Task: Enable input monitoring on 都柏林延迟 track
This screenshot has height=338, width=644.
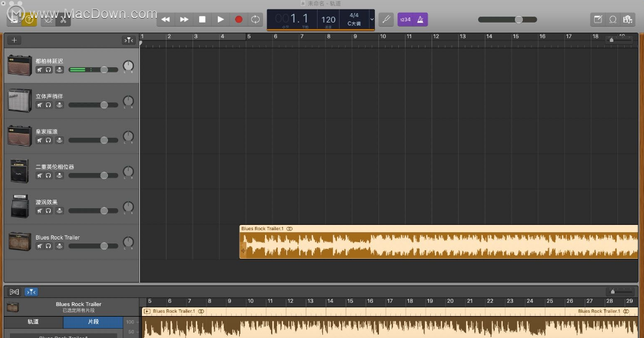Action: click(x=59, y=70)
